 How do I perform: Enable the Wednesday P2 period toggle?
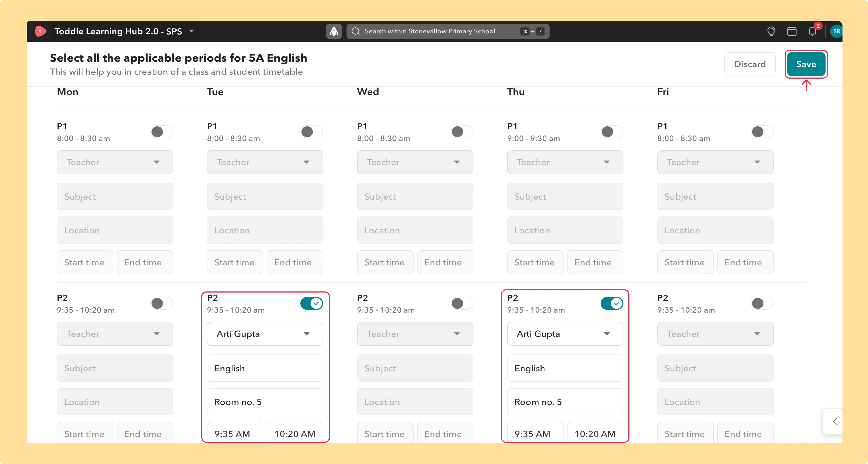(x=462, y=303)
